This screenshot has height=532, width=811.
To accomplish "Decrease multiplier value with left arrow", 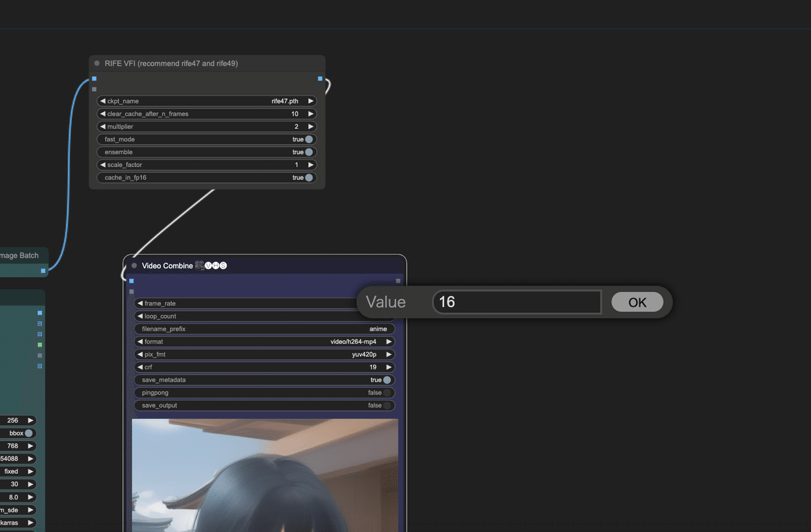I will (x=103, y=126).
